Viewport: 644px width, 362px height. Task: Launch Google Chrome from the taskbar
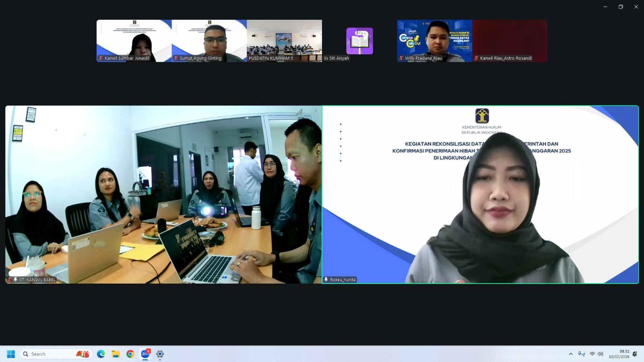[x=130, y=354]
